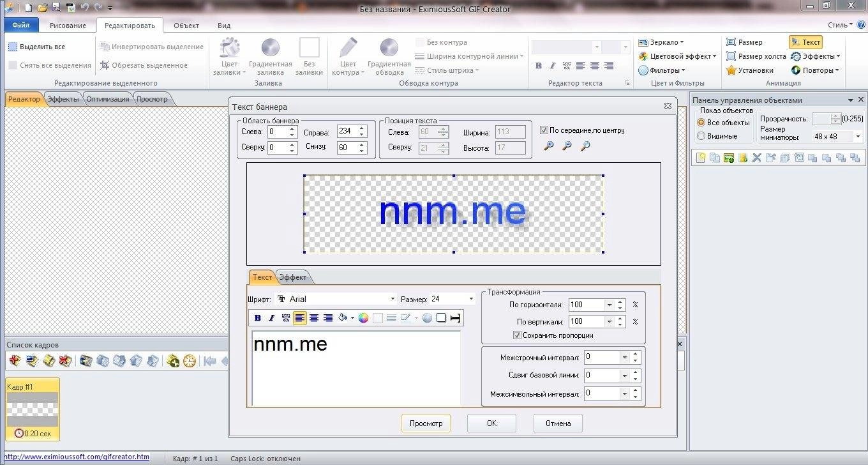Open the Стиль menu at top right

coord(840,25)
